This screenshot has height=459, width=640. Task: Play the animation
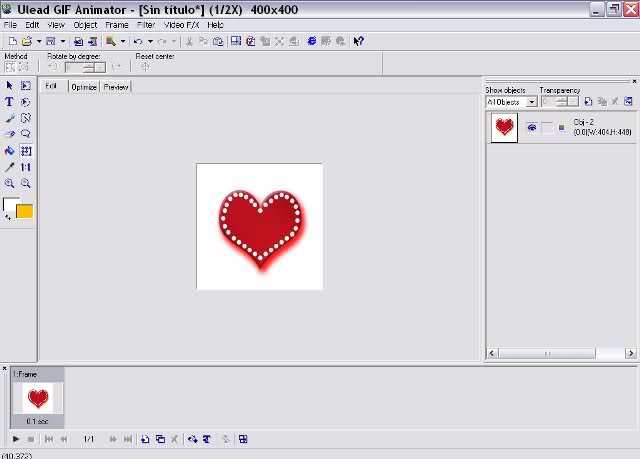tap(16, 439)
